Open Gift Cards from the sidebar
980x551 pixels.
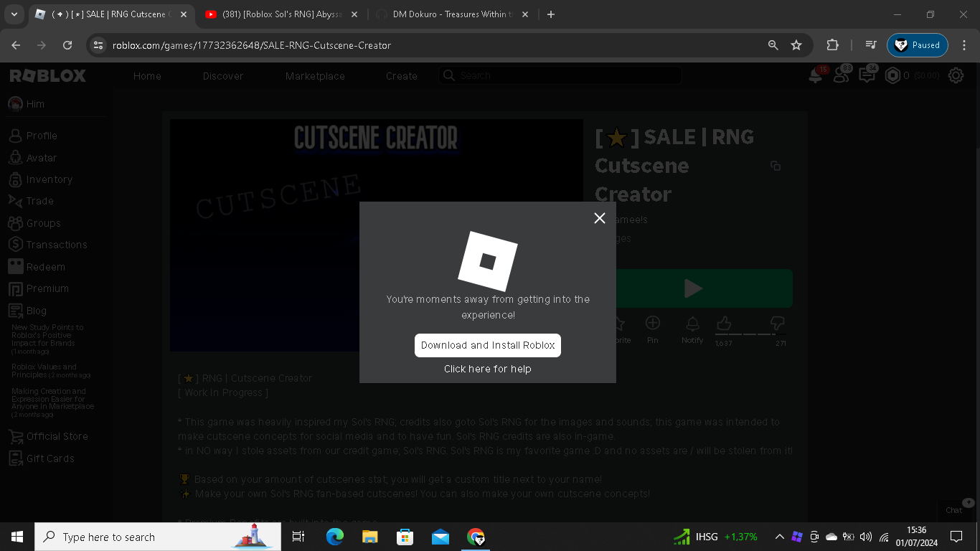pyautogui.click(x=42, y=458)
